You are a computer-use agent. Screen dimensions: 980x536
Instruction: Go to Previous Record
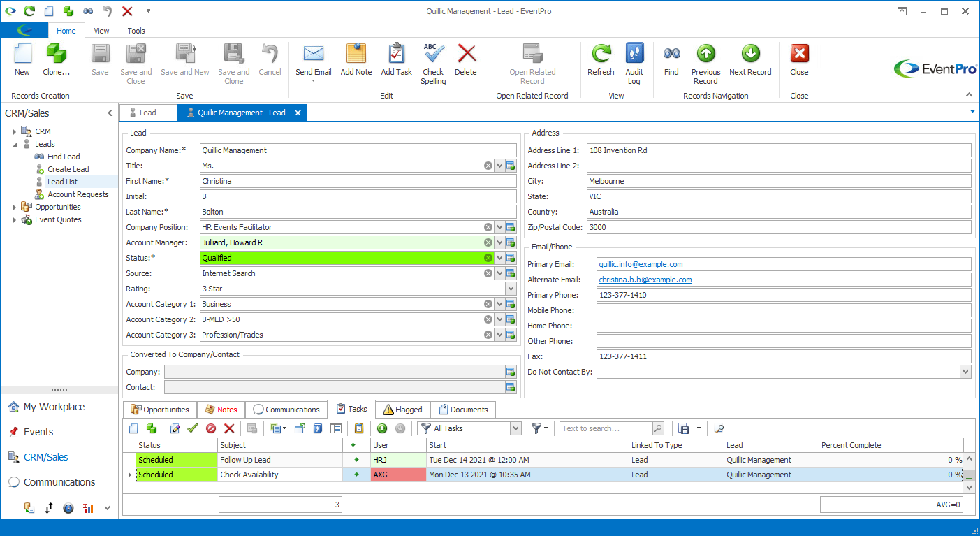(x=705, y=64)
